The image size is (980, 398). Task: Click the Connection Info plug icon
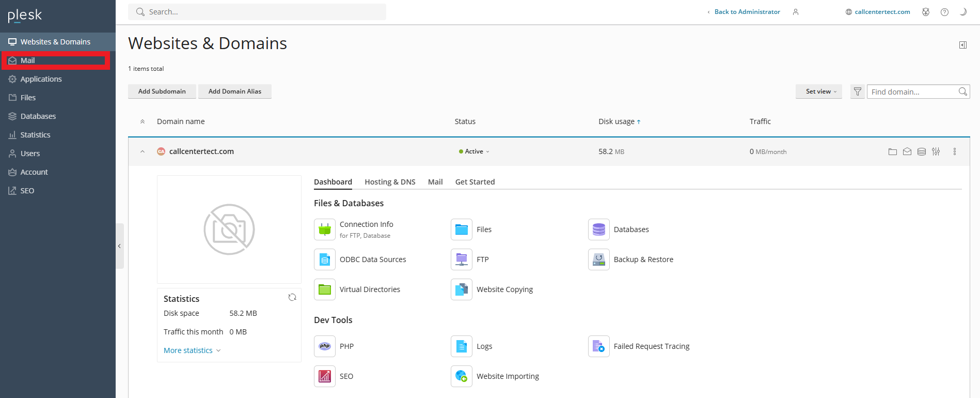click(x=325, y=229)
